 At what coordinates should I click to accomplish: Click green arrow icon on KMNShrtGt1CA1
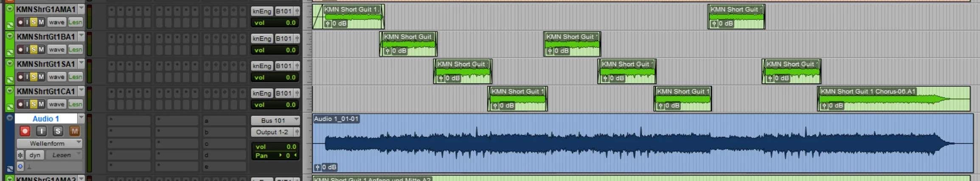tap(9, 91)
